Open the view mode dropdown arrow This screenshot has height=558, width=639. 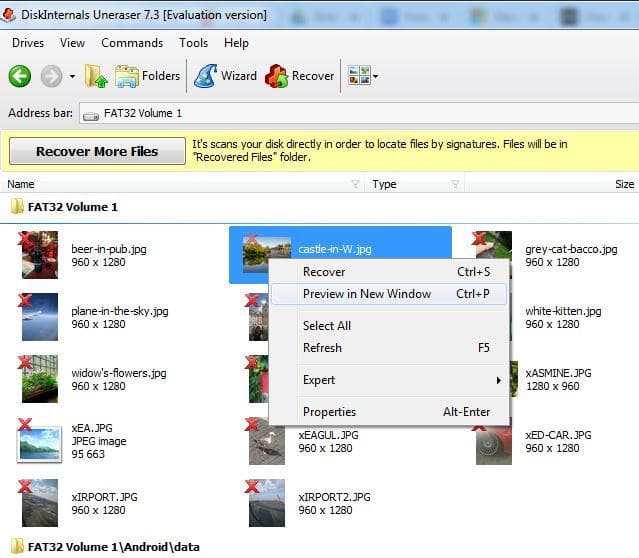(375, 77)
